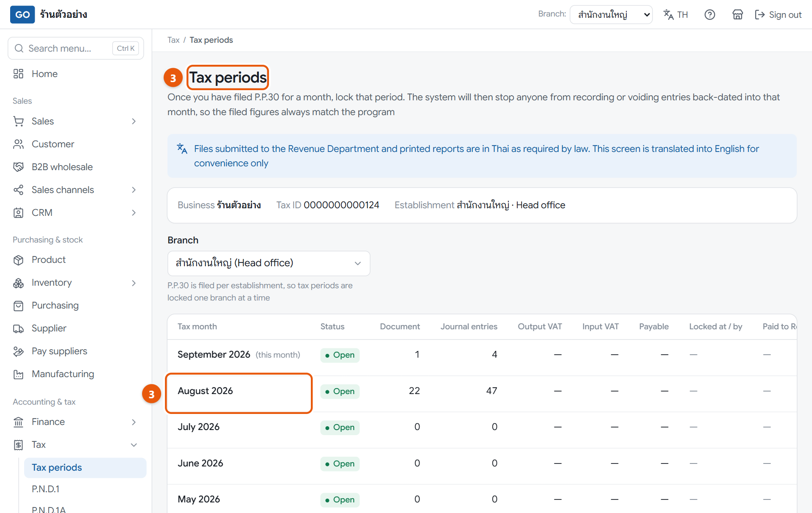Click the B2B wholesale handshake icon
The width and height of the screenshot is (812, 513).
click(x=18, y=167)
